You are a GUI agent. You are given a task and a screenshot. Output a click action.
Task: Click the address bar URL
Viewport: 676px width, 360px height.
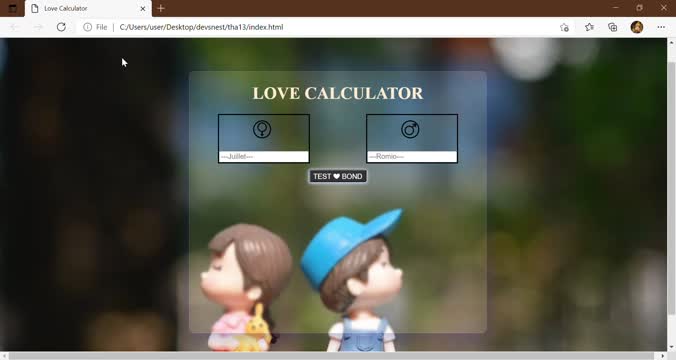pos(201,27)
